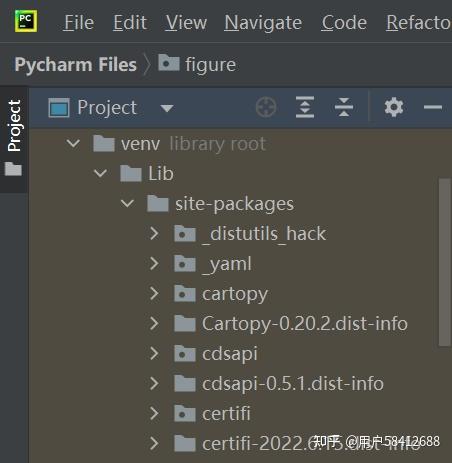Click the Expand All icon

(305, 107)
